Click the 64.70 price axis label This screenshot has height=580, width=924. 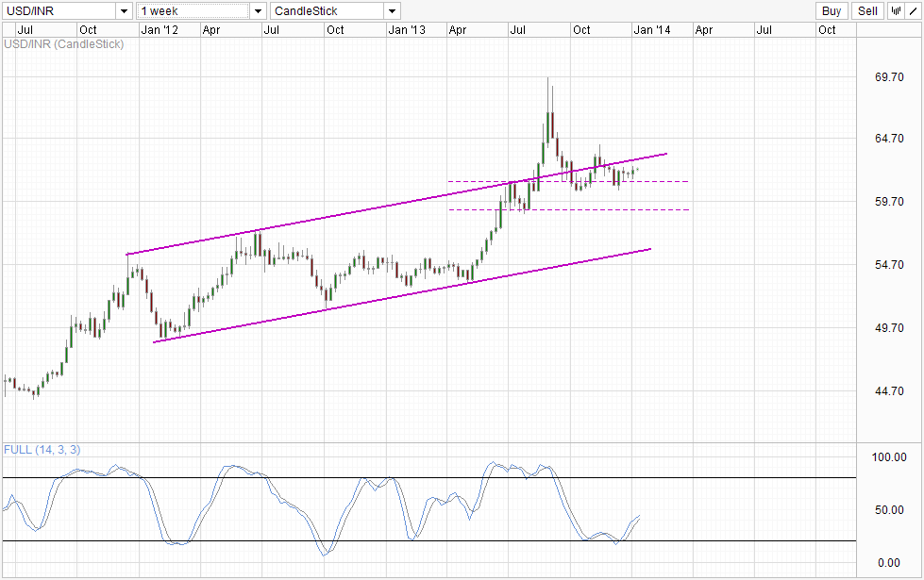pos(889,139)
